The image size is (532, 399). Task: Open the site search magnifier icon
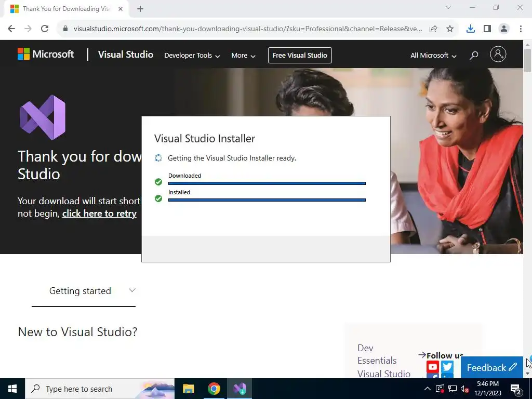click(474, 55)
